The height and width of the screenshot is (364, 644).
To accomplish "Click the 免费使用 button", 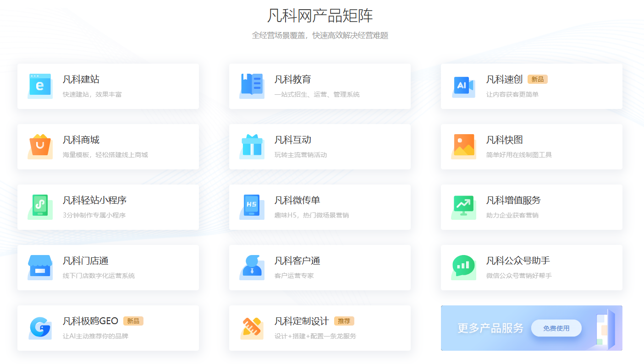I will click(556, 328).
